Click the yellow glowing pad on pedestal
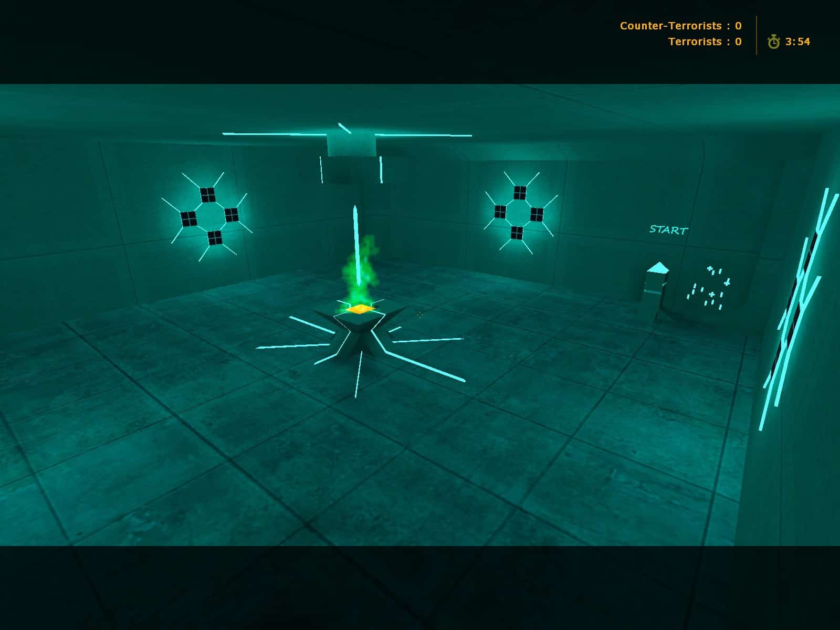 (x=360, y=309)
